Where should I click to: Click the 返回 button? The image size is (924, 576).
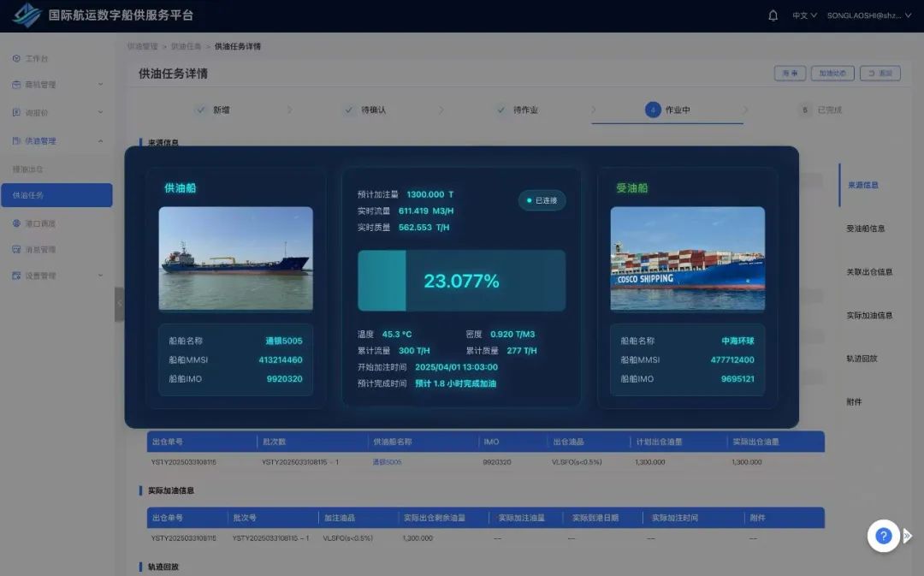(880, 73)
